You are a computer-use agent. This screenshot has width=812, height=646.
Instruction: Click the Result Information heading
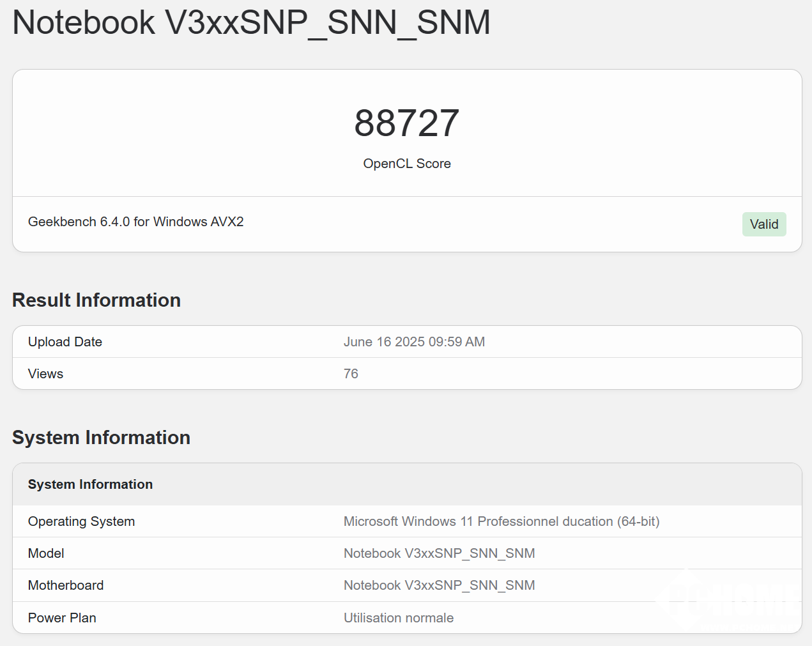coord(96,300)
